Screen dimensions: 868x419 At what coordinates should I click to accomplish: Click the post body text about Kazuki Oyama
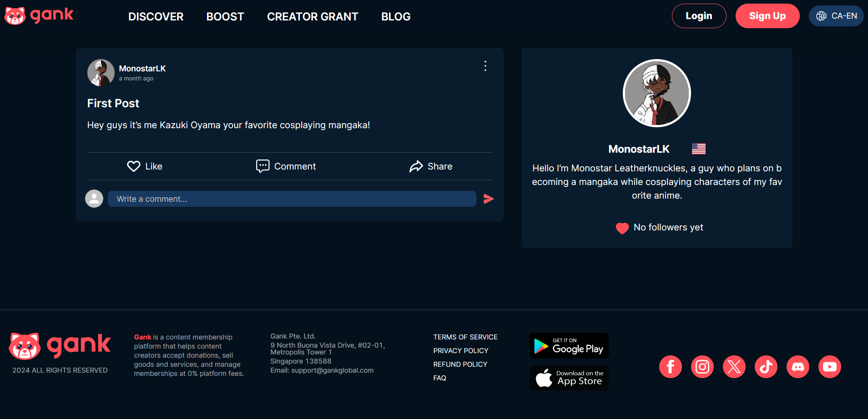pyautogui.click(x=228, y=125)
